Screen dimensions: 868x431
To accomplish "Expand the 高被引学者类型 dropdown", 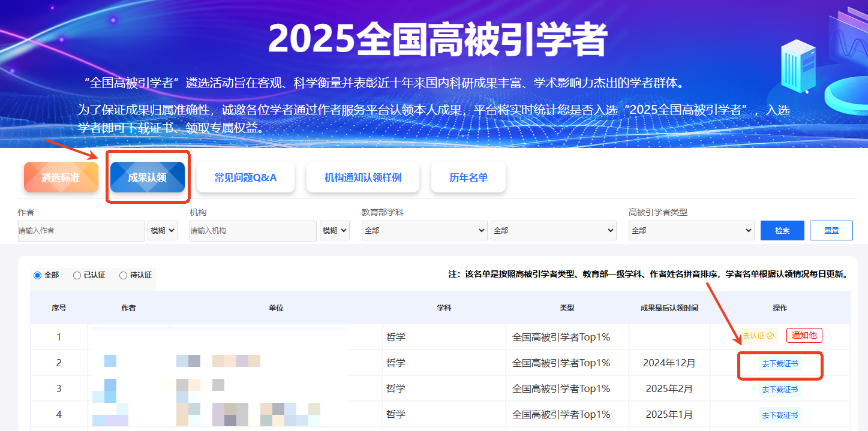I will click(x=691, y=231).
